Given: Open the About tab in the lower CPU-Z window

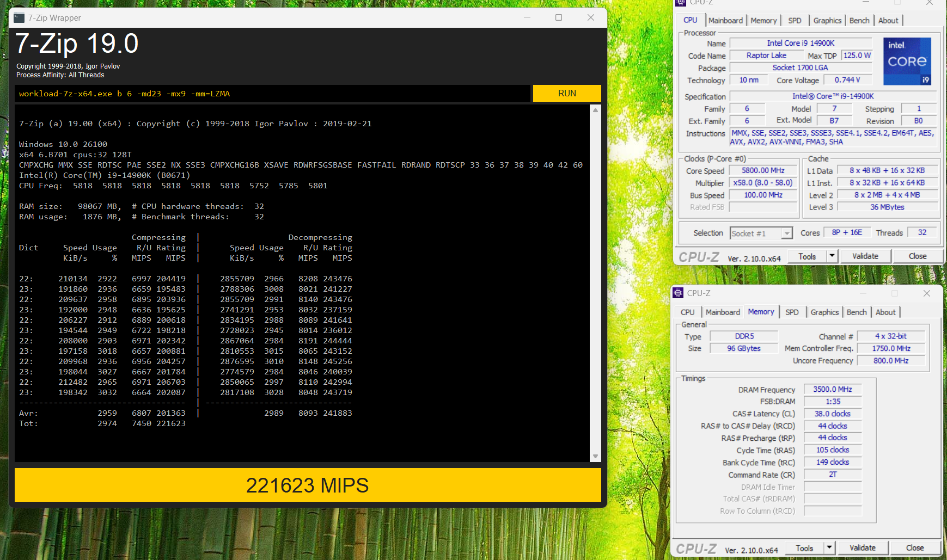Looking at the screenshot, I should [x=885, y=312].
